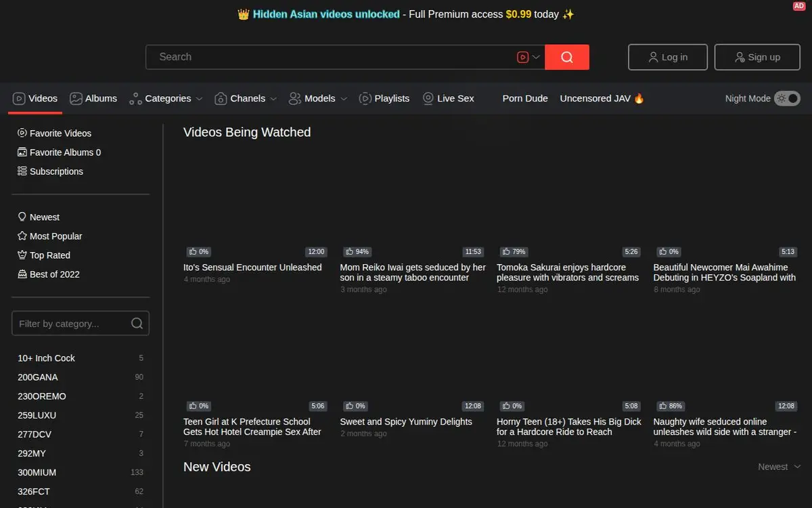
Task: Click the 94% thumbs-up rating badge
Action: click(357, 252)
